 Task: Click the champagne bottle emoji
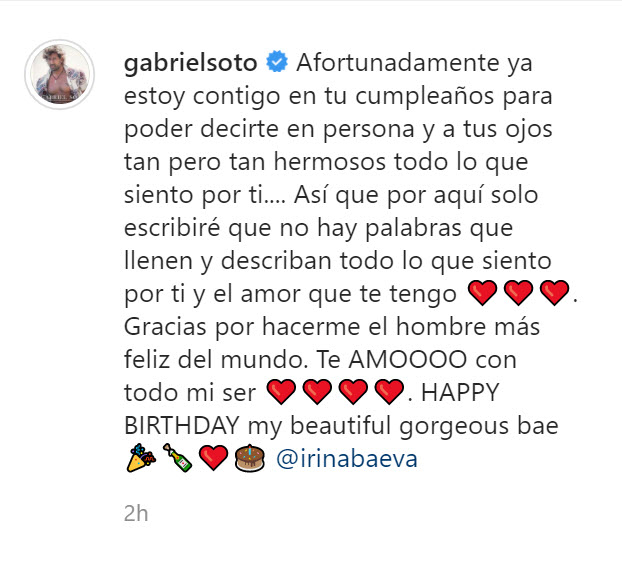pyautogui.click(x=177, y=458)
